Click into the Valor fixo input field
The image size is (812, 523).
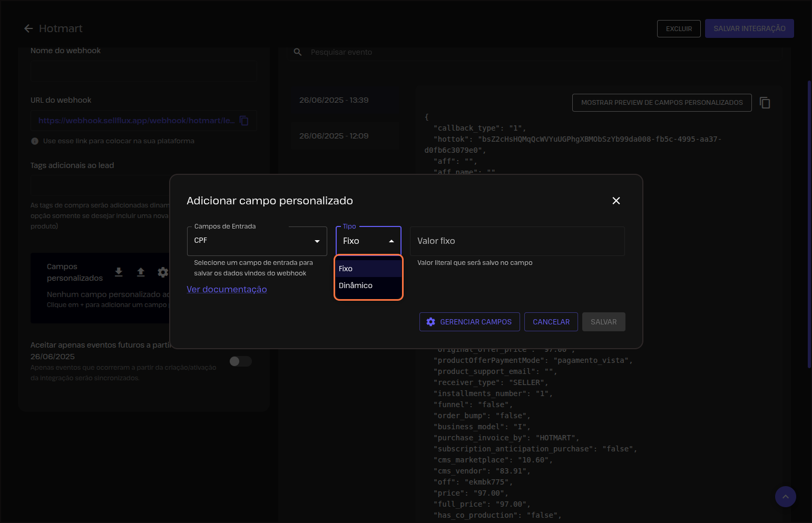(517, 241)
